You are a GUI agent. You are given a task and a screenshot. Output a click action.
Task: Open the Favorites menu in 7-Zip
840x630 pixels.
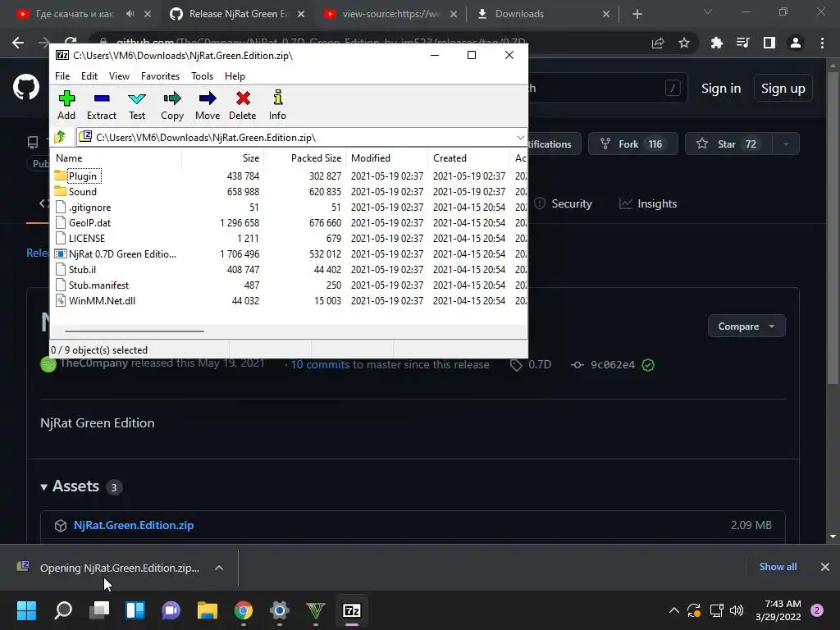click(x=160, y=76)
